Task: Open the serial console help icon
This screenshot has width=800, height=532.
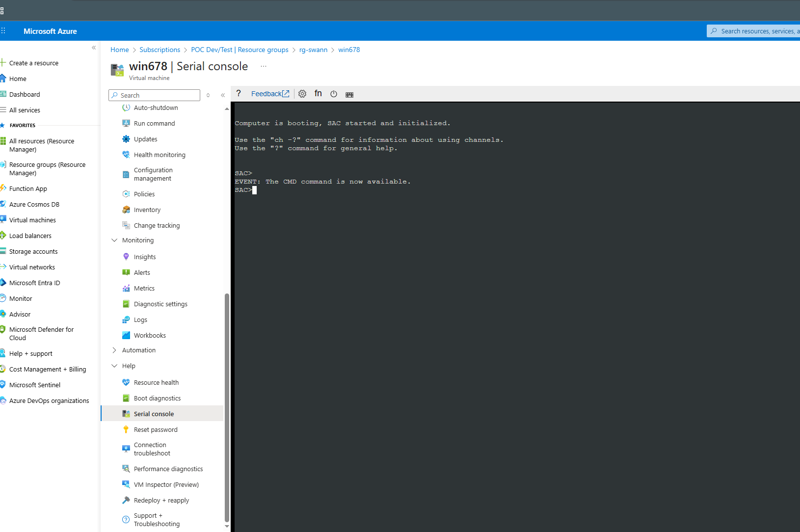Action: tap(239, 93)
